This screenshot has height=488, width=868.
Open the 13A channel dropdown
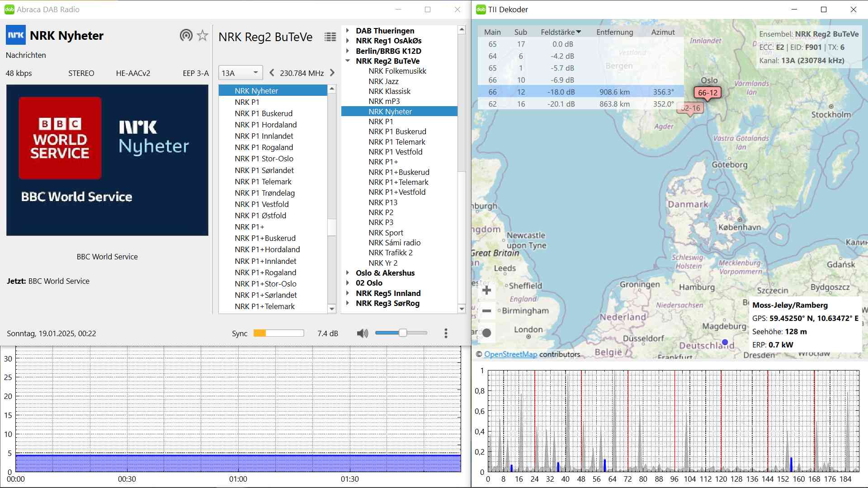click(x=240, y=73)
